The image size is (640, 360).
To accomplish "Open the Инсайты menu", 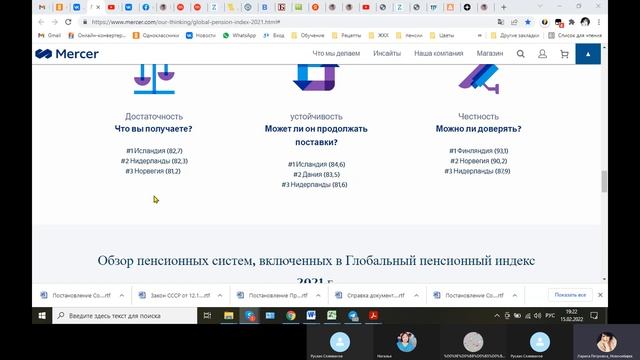I will [x=387, y=53].
